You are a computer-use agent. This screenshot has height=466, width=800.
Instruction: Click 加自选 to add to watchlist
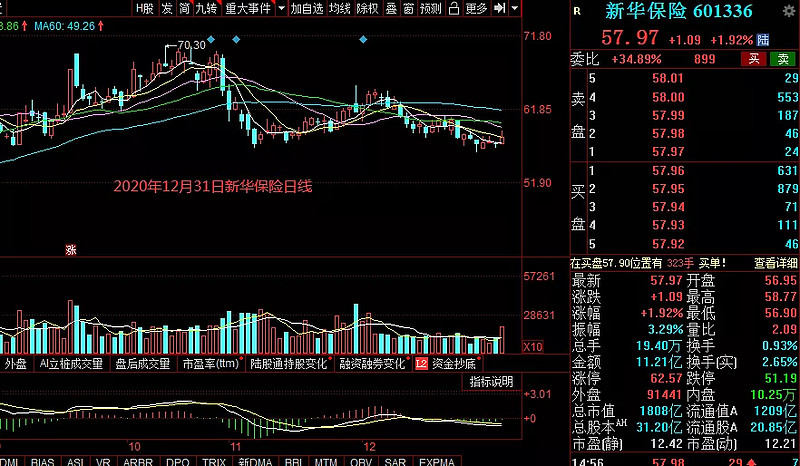[307, 8]
